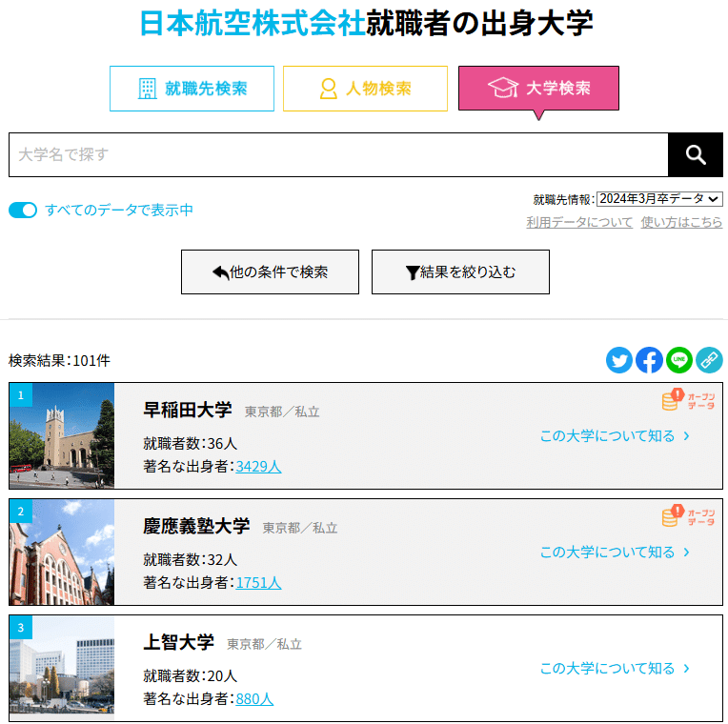Click 他の条件で検索 button

click(270, 271)
